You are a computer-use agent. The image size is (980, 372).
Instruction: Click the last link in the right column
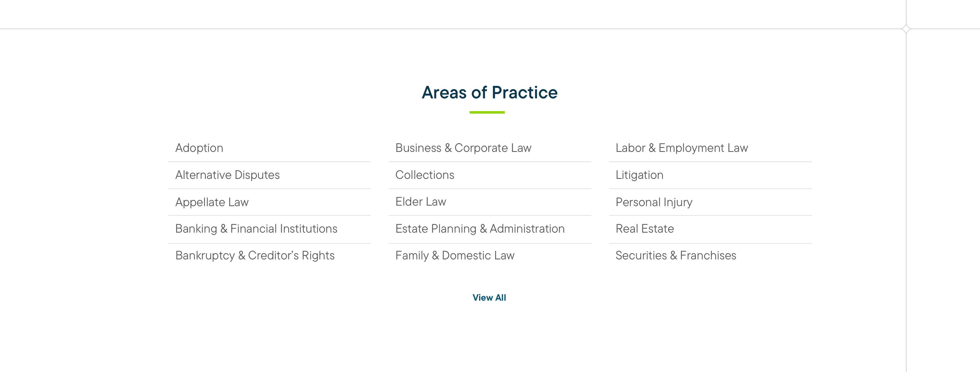(675, 256)
